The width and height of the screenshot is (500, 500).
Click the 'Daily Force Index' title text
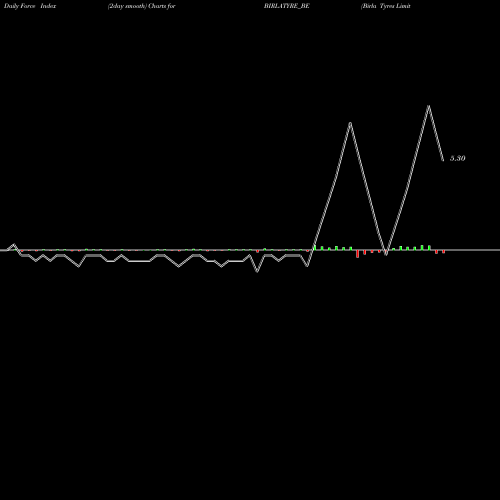tap(30, 6)
